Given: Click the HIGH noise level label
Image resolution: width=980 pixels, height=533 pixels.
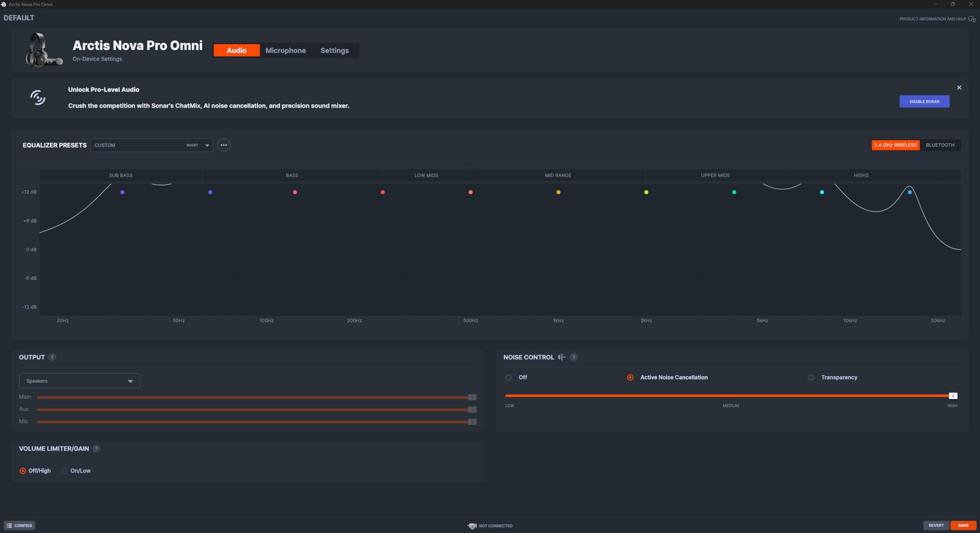Looking at the screenshot, I should (952, 406).
